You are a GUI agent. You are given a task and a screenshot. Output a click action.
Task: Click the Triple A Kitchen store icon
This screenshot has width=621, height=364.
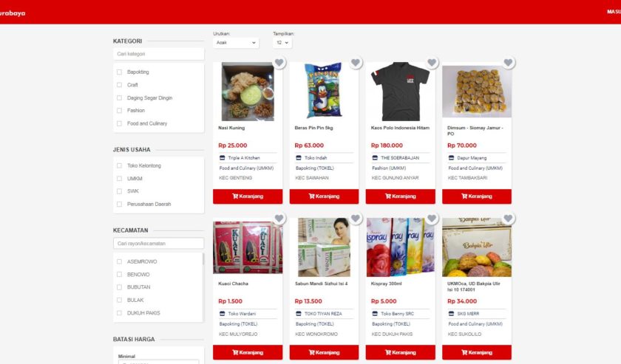coord(223,158)
